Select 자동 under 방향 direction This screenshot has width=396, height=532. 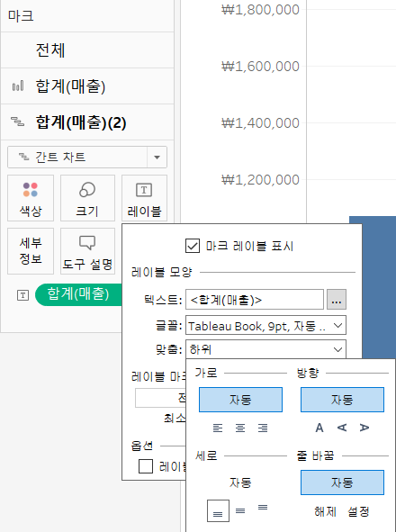coord(342,400)
